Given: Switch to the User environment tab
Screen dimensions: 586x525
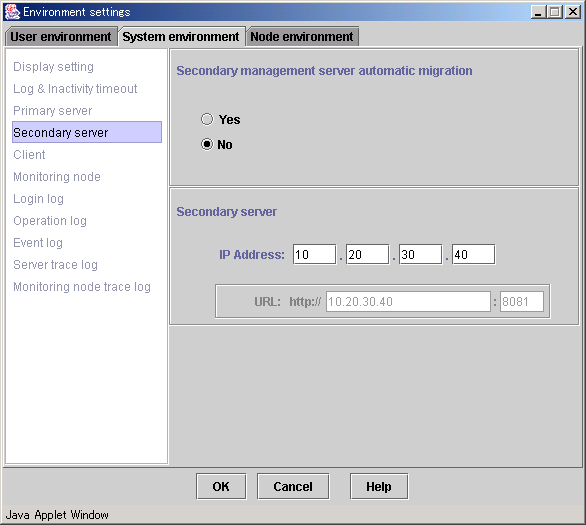Looking at the screenshot, I should tap(61, 37).
